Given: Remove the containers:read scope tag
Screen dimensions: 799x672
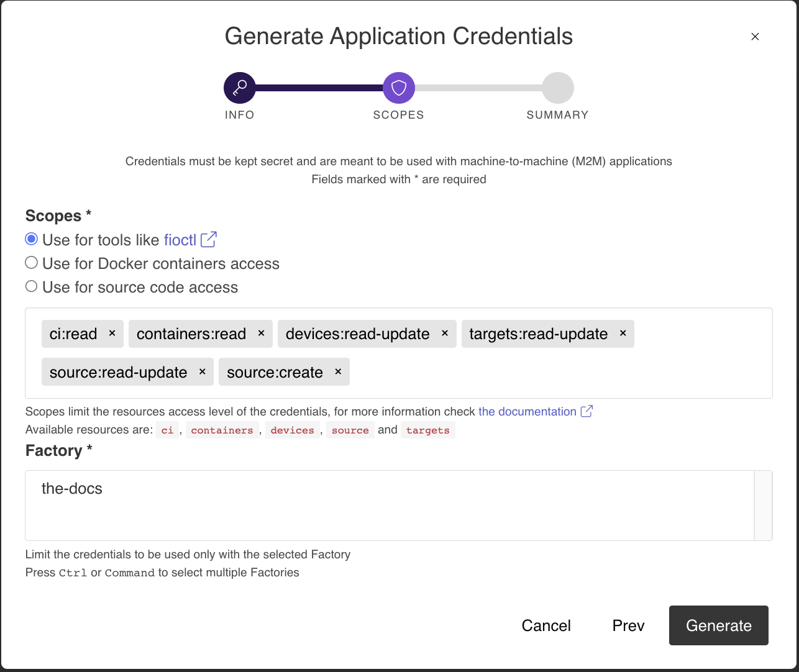Looking at the screenshot, I should (x=262, y=334).
